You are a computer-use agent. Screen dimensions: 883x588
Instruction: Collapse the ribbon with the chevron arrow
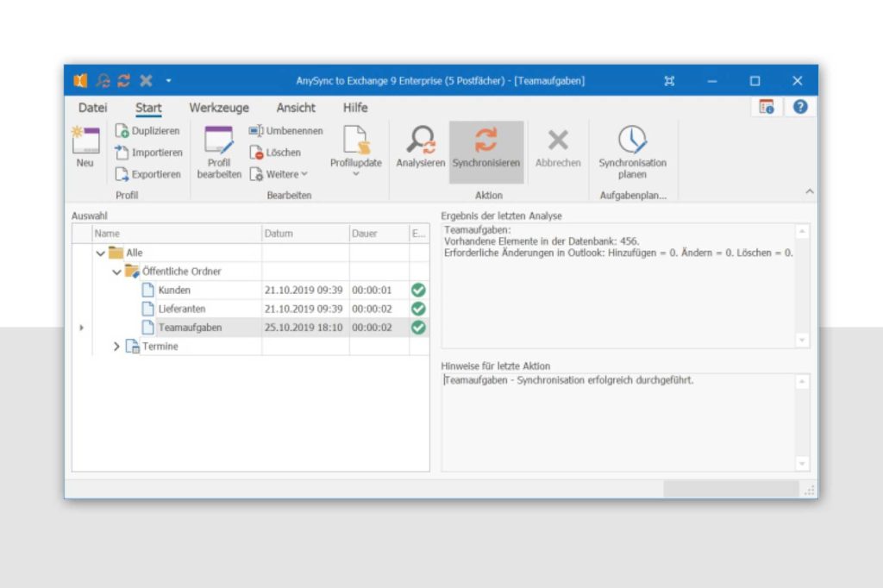coord(809,191)
